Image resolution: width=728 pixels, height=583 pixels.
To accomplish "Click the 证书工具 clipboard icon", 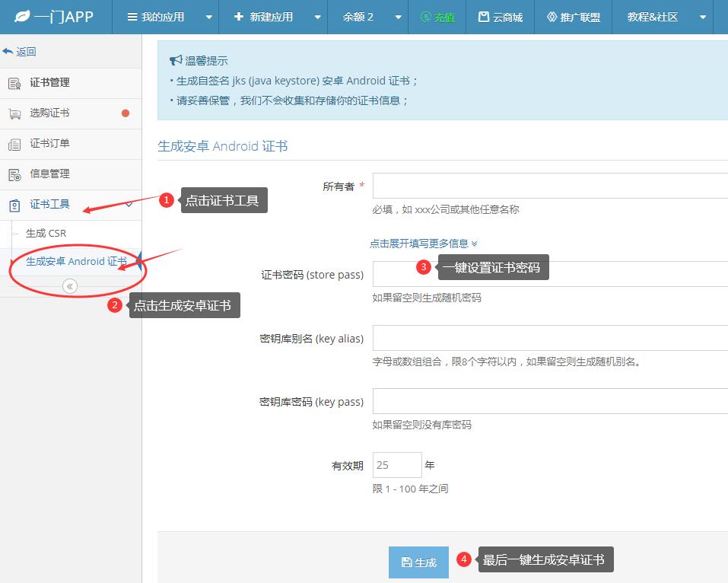I will point(14,205).
